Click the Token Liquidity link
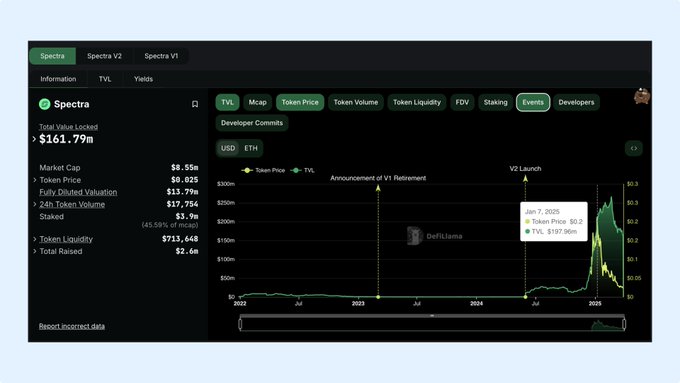Image resolution: width=680 pixels, height=383 pixels. coord(66,239)
